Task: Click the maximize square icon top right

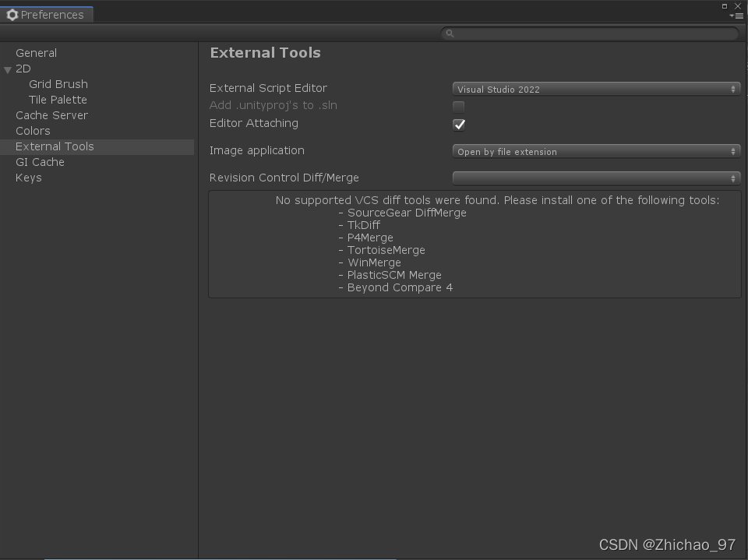Action: tap(724, 5)
